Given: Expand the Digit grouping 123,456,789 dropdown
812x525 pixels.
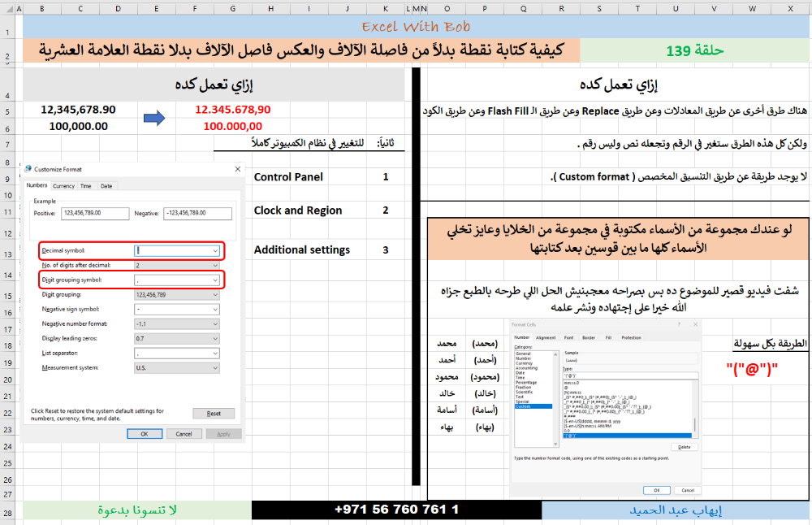Looking at the screenshot, I should click(215, 295).
